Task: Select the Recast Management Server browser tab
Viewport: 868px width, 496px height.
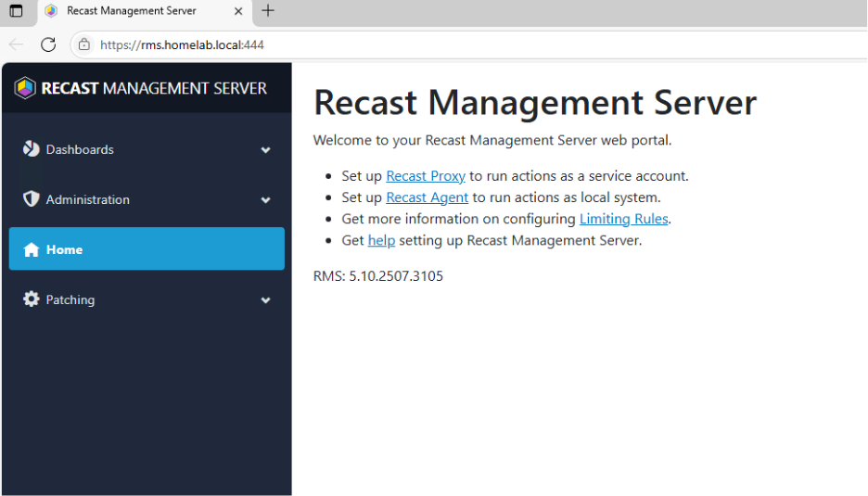Action: tap(145, 12)
